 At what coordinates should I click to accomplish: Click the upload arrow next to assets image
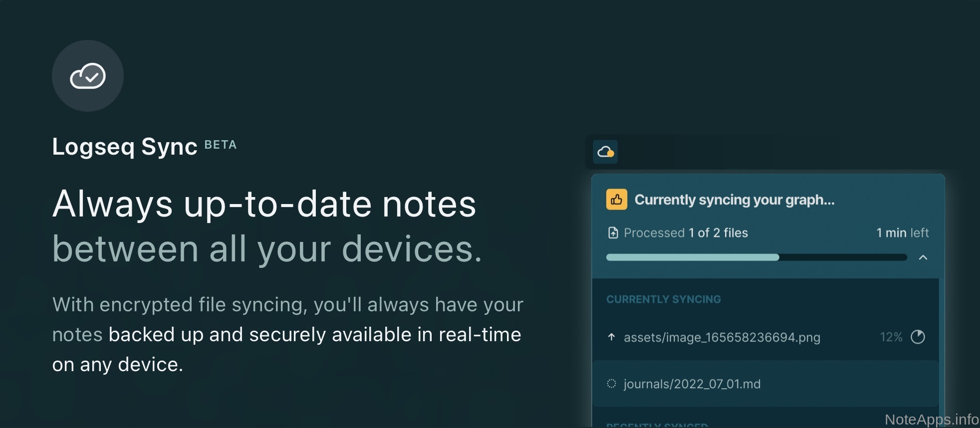click(611, 337)
